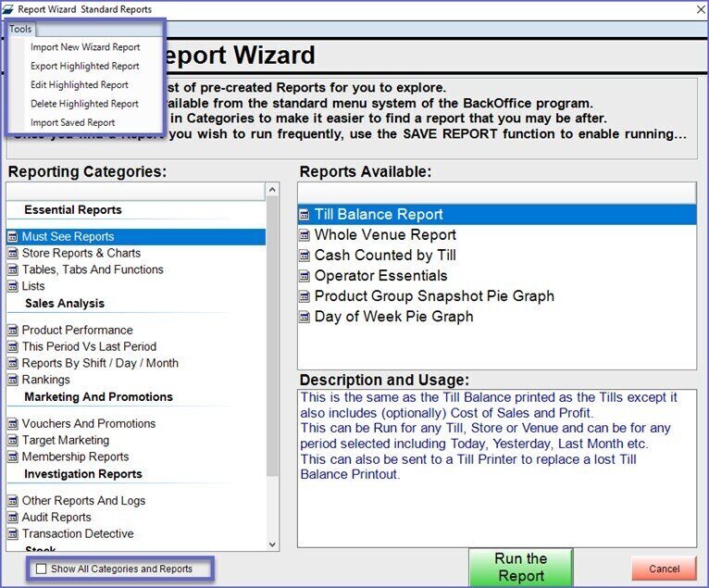Image resolution: width=709 pixels, height=588 pixels.
Task: Select Export Highlighted Report menu entry
Action: click(85, 67)
